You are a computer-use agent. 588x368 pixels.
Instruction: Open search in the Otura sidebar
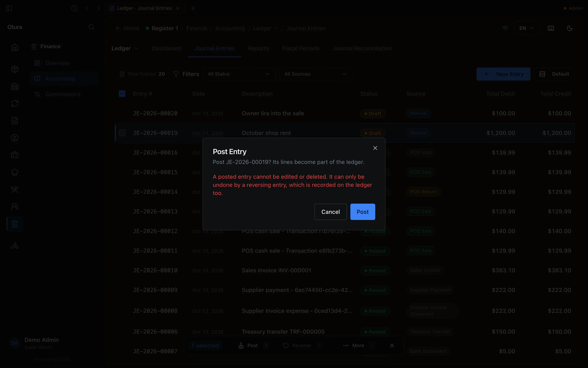tap(91, 27)
